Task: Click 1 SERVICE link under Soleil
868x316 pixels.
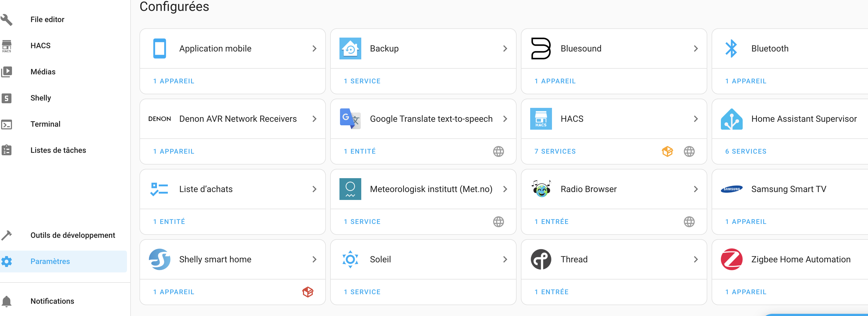Action: point(362,292)
